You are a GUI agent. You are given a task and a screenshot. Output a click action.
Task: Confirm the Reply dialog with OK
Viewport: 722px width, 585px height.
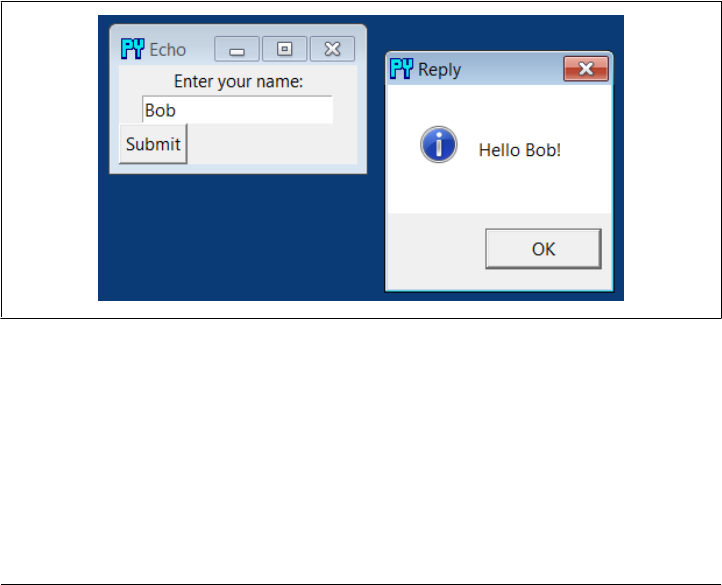(x=543, y=249)
